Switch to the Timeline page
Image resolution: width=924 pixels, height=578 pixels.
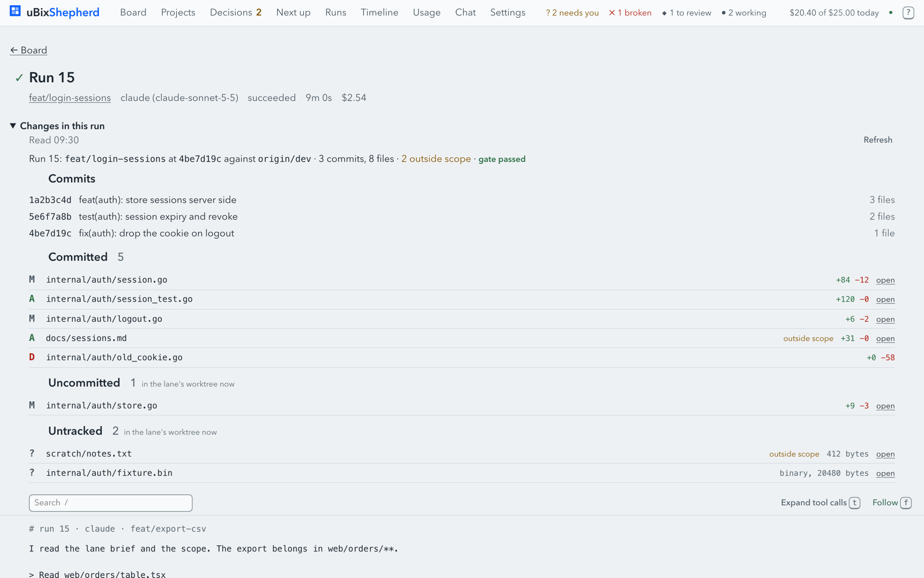point(379,12)
